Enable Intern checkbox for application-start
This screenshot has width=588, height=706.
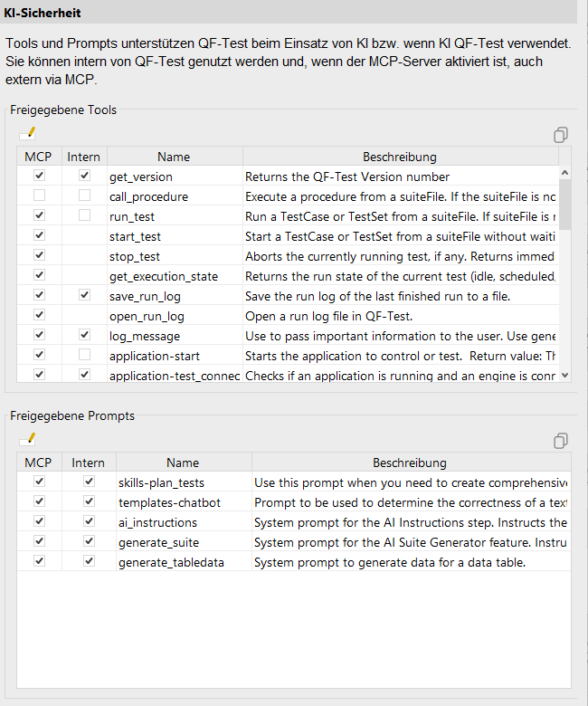click(84, 355)
